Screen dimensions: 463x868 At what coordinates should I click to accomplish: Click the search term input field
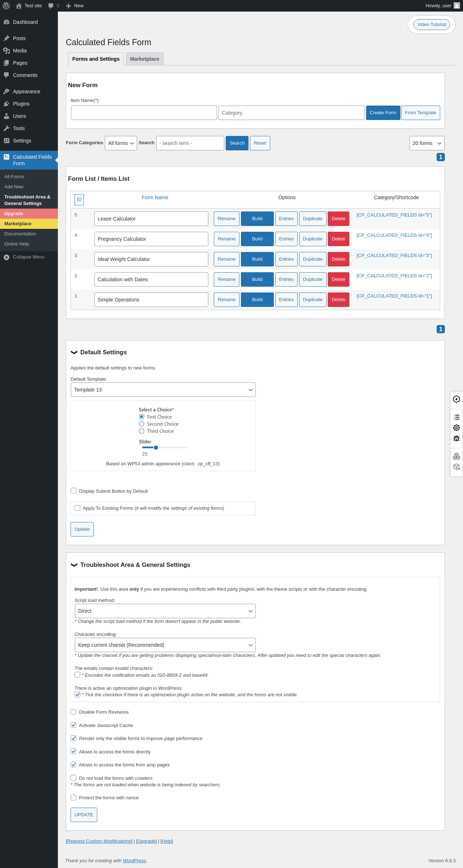click(x=190, y=143)
